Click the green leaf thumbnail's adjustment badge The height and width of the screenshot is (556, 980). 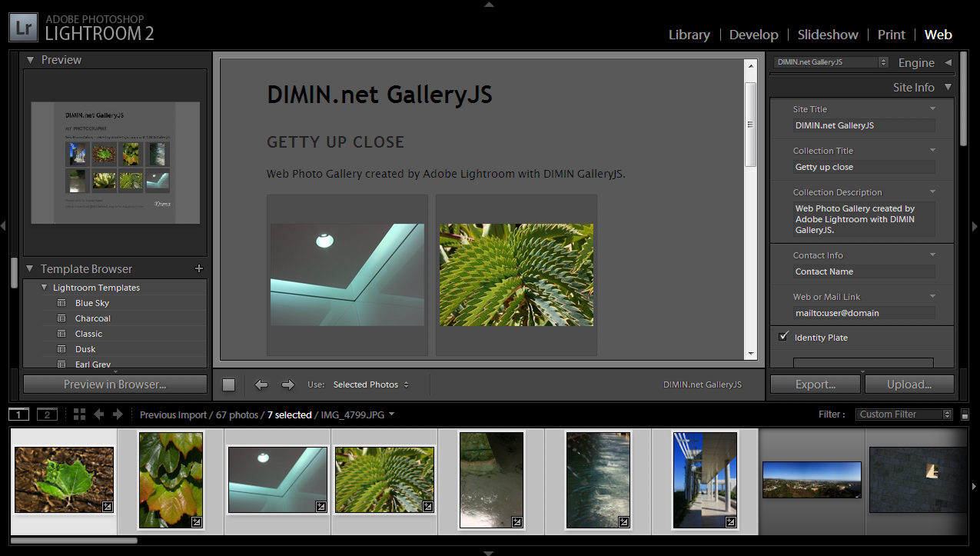click(x=108, y=507)
